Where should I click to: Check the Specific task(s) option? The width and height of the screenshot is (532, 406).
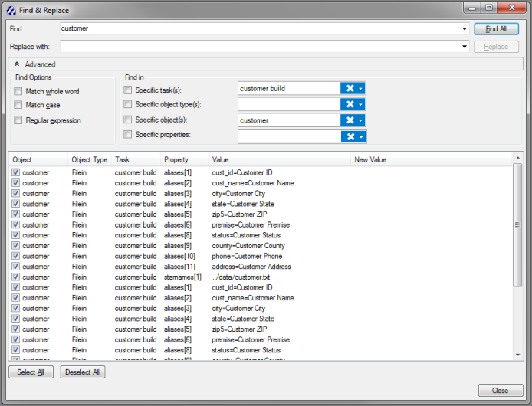pos(127,90)
